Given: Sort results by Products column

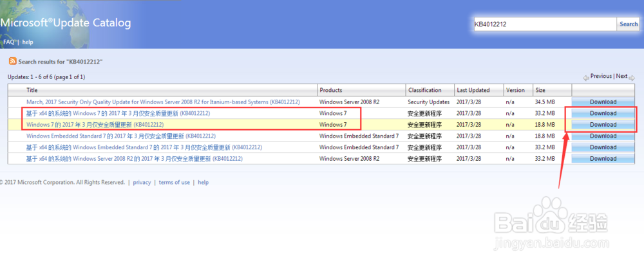Looking at the screenshot, I should point(331,90).
